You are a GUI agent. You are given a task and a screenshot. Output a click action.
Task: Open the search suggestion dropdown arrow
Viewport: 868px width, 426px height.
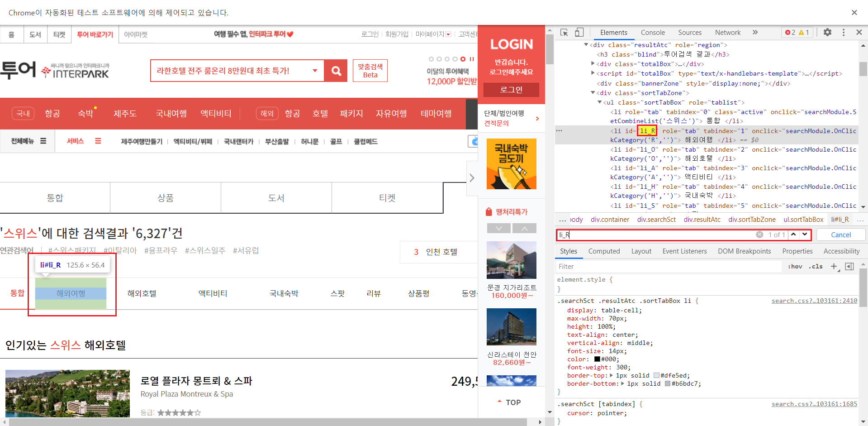click(315, 71)
